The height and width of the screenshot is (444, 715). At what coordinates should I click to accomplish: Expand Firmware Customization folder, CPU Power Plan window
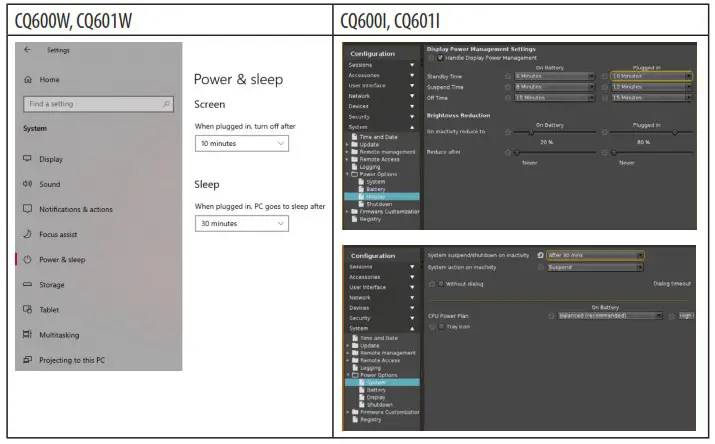[x=348, y=412]
